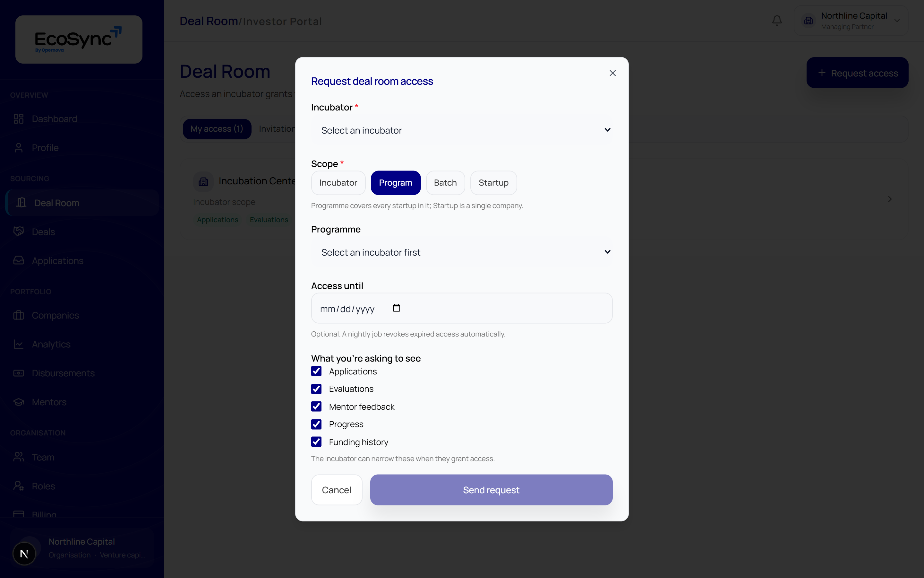
Task: Switch to the Invitations tab
Action: 277,129
